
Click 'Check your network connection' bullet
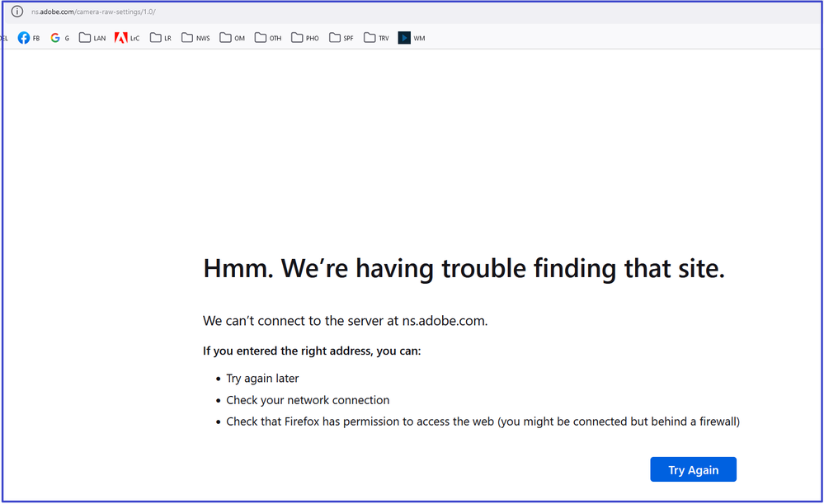[308, 400]
